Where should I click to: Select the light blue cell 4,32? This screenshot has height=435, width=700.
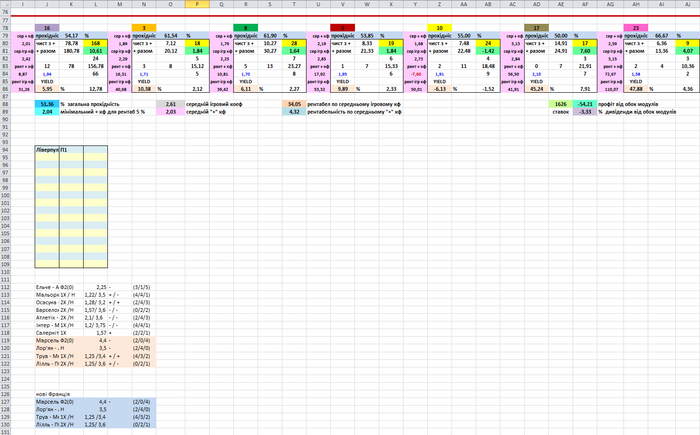click(x=294, y=112)
